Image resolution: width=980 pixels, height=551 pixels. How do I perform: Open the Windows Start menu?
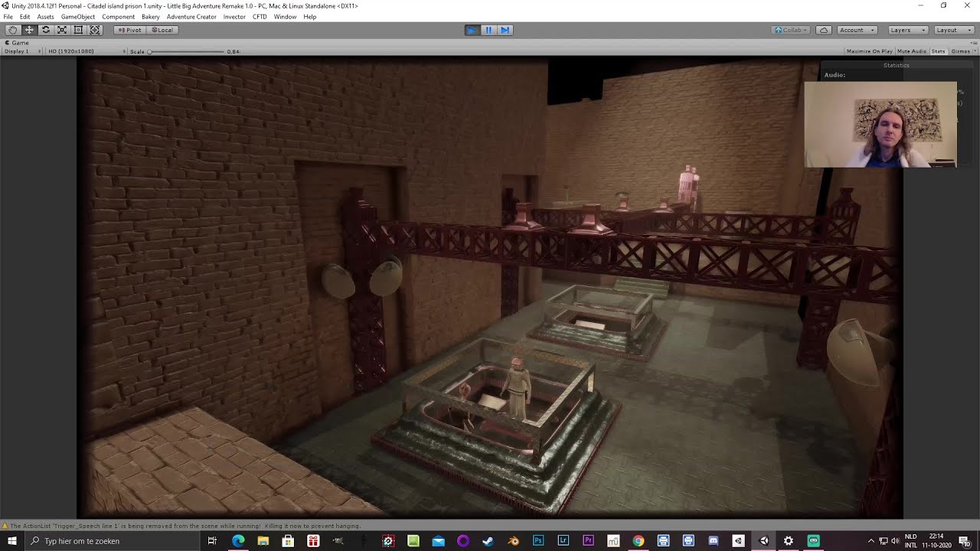(x=12, y=541)
